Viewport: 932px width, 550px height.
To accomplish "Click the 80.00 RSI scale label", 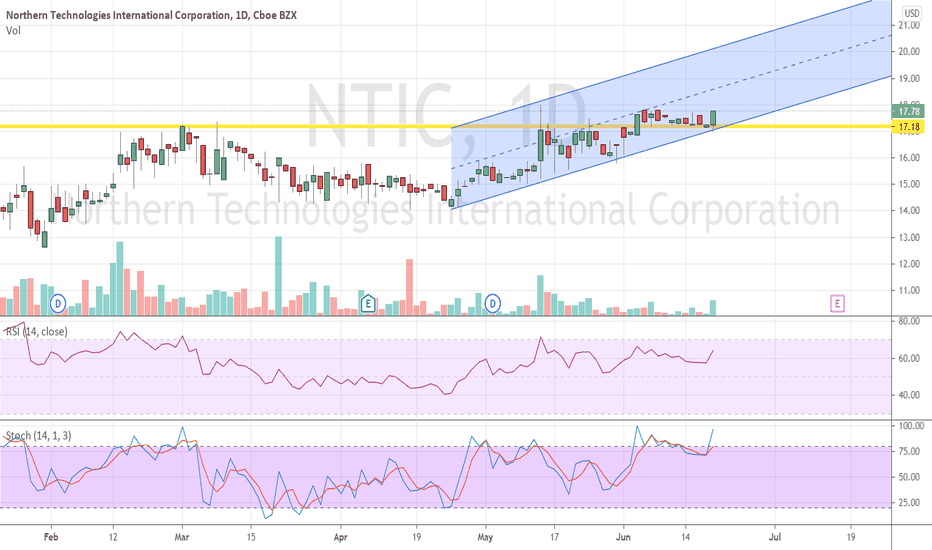I will (909, 321).
